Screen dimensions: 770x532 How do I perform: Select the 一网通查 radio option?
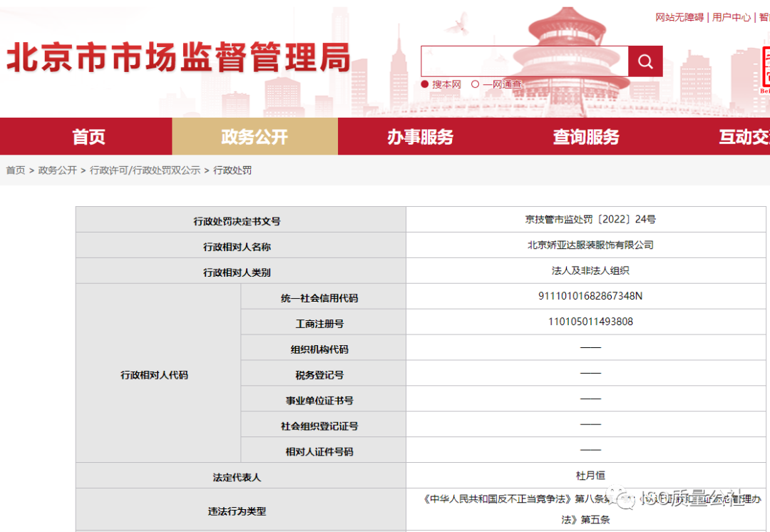(x=475, y=84)
